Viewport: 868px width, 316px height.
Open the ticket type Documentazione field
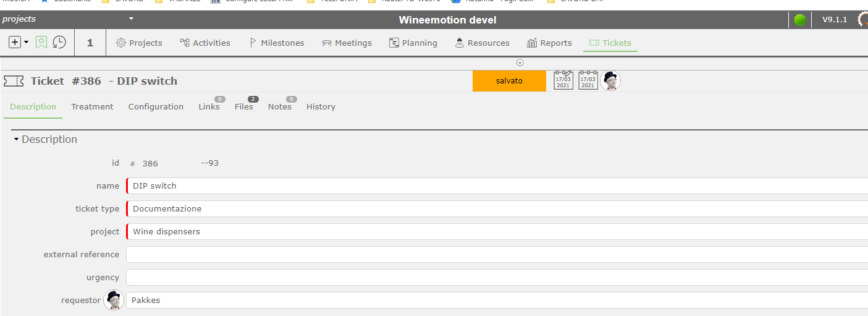pyautogui.click(x=497, y=208)
